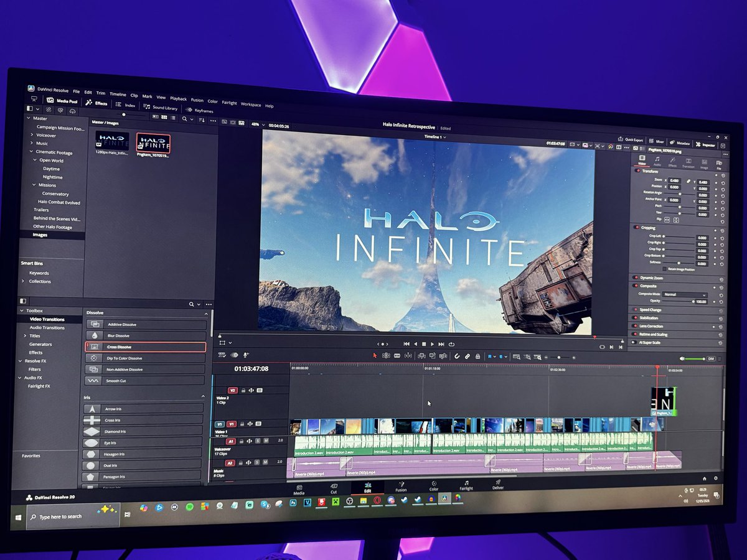Open the Timeline 1 name dropdown
This screenshot has width=747, height=560.
(436, 136)
